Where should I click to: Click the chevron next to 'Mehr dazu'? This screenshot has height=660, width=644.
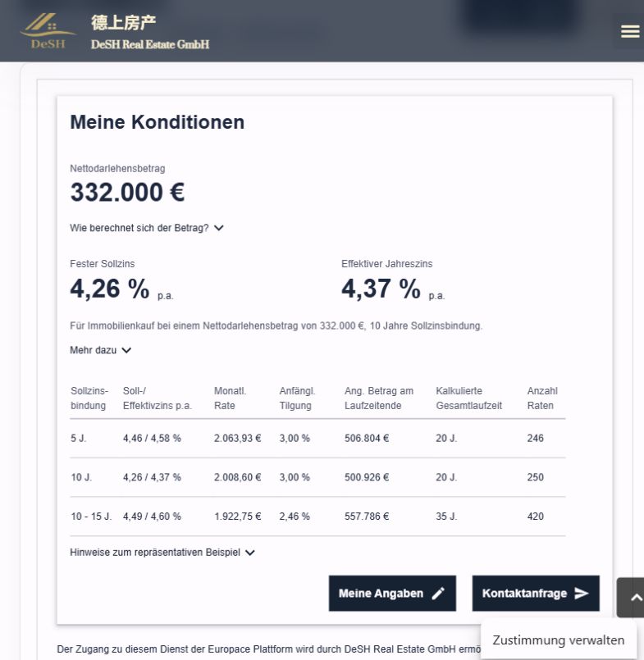point(126,350)
